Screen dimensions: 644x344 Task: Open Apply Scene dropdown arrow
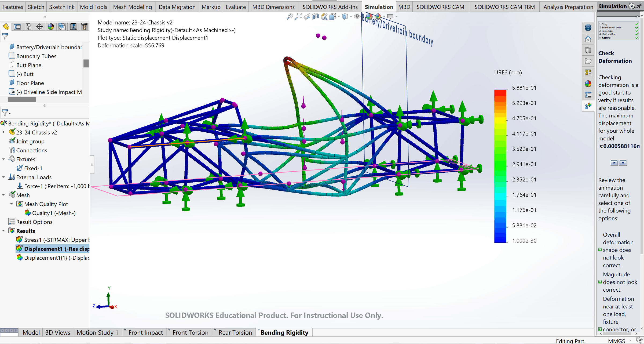(384, 17)
